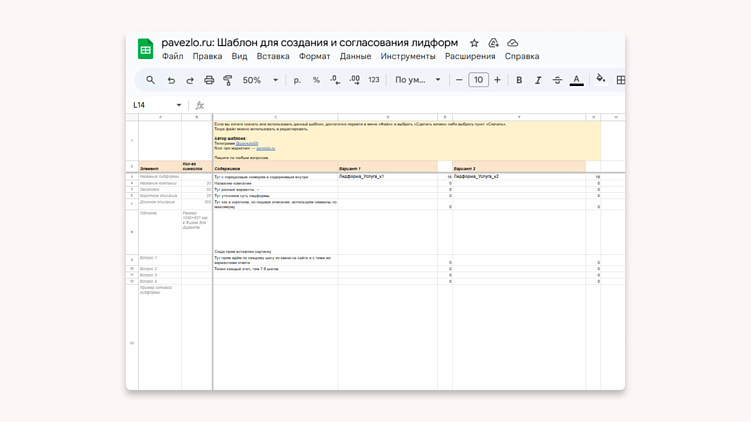Screen dimensions: 751x422
Task: Open the 50% zoom dropdown
Action: (x=260, y=80)
